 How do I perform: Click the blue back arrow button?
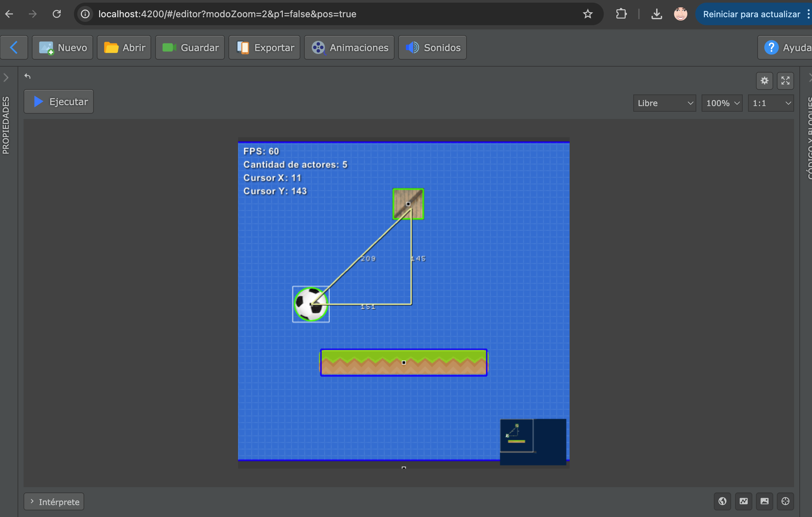pyautogui.click(x=14, y=47)
